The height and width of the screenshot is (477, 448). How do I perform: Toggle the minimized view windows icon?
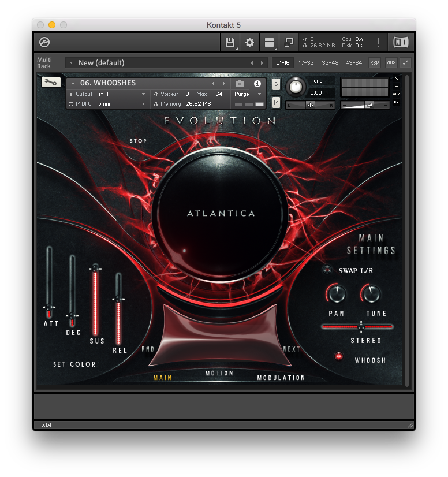[289, 42]
